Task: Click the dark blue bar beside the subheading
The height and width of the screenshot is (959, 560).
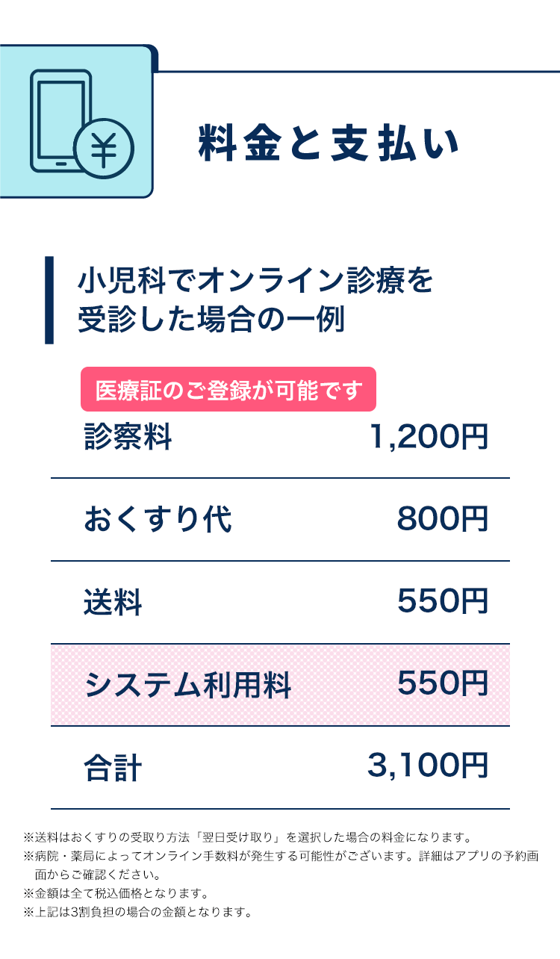Action: [49, 300]
